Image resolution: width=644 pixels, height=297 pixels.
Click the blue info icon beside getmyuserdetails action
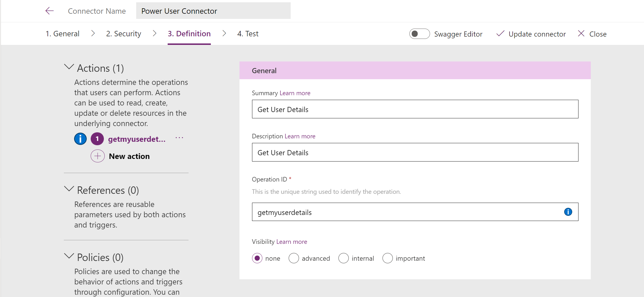[x=80, y=139]
